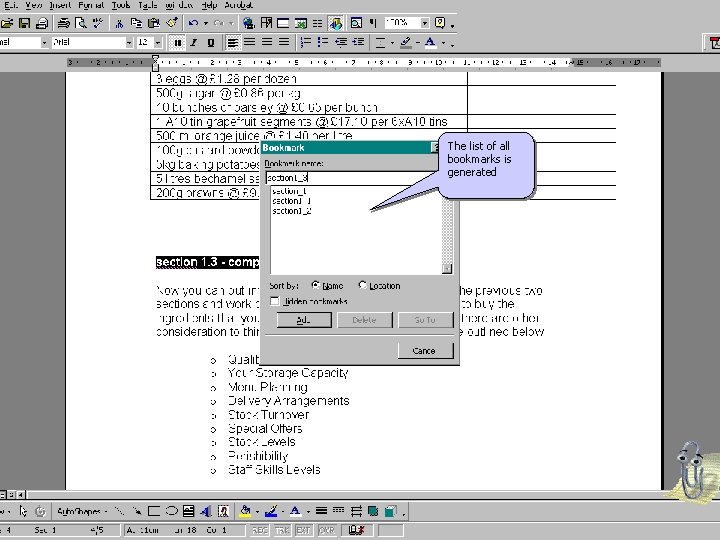Toggle Bold formatting

[177, 43]
